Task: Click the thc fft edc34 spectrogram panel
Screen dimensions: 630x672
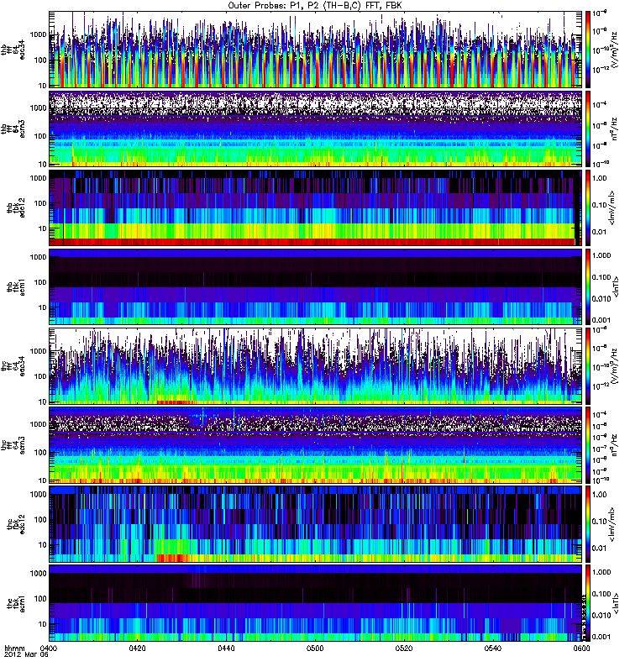Action: point(315,365)
